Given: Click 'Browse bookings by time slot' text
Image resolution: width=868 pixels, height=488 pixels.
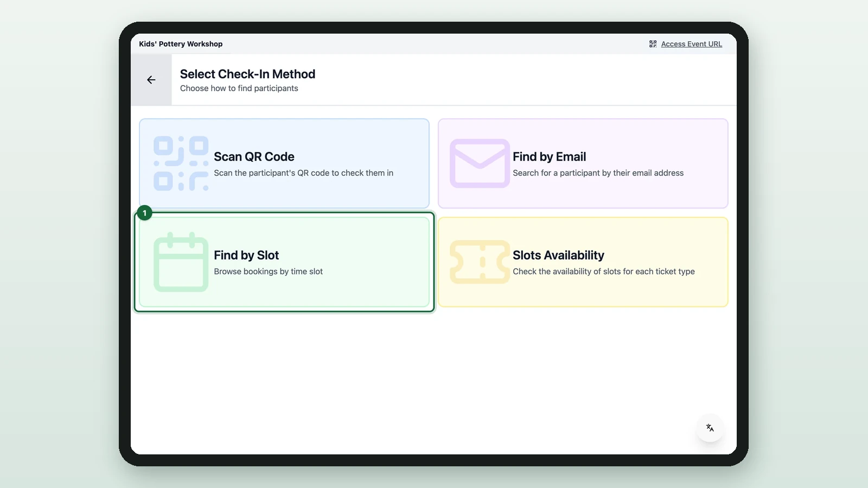Looking at the screenshot, I should pos(268,272).
